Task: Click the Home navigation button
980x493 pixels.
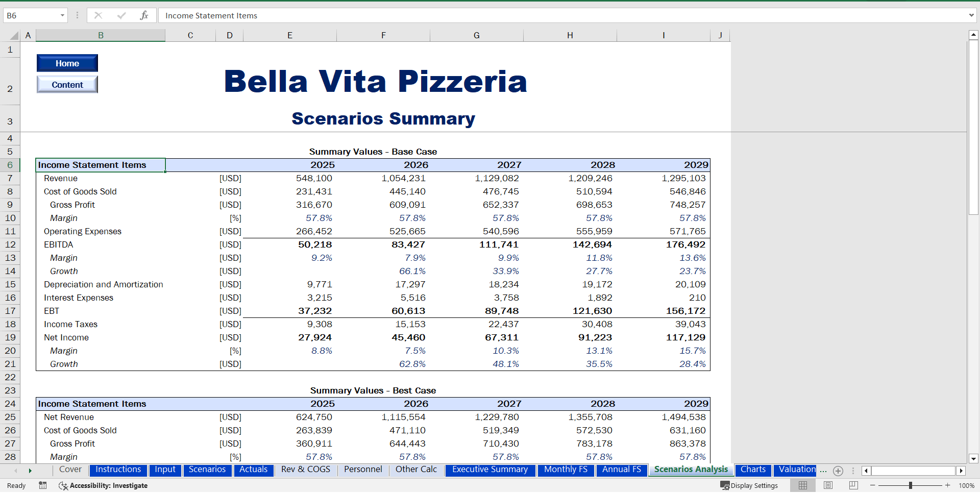Action: pos(67,63)
